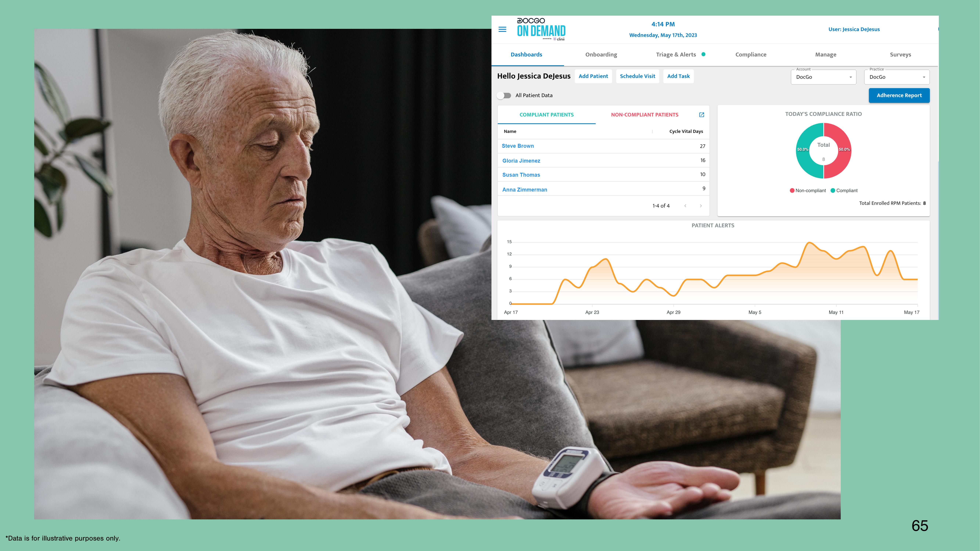Click the Adherence Report button
Screen dimensions: 980x551
(x=899, y=95)
